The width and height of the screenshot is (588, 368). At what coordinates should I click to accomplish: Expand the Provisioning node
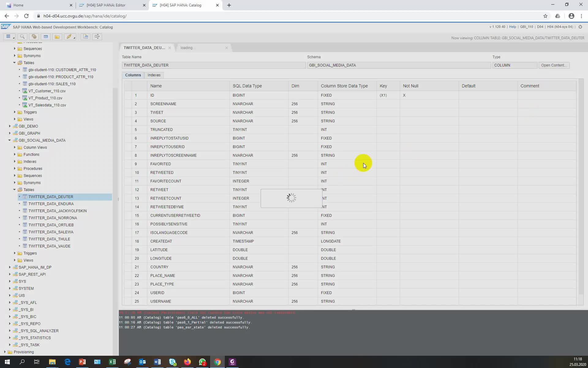tap(5, 352)
